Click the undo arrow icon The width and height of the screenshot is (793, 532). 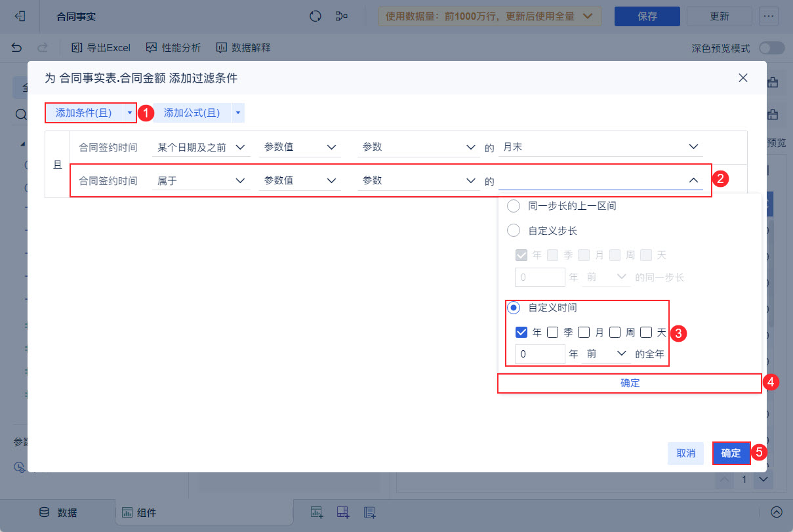click(17, 47)
